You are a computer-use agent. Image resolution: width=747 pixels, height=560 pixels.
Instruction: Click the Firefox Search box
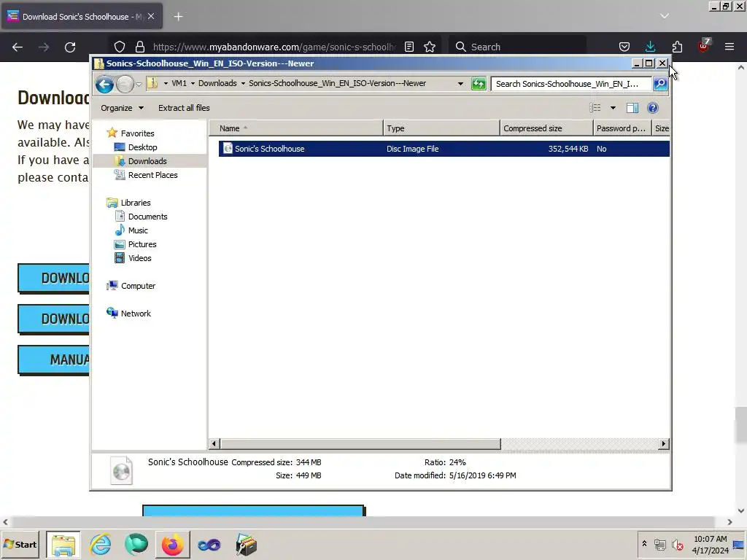[517, 47]
